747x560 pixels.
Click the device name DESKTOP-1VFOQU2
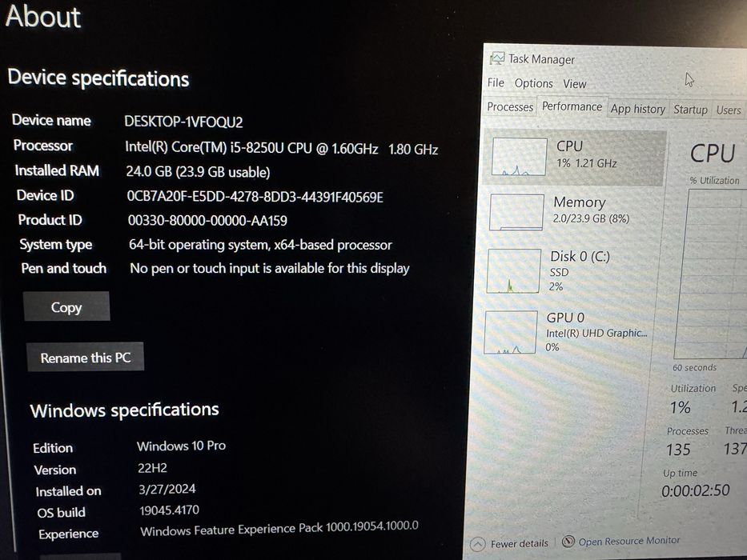[x=183, y=122]
